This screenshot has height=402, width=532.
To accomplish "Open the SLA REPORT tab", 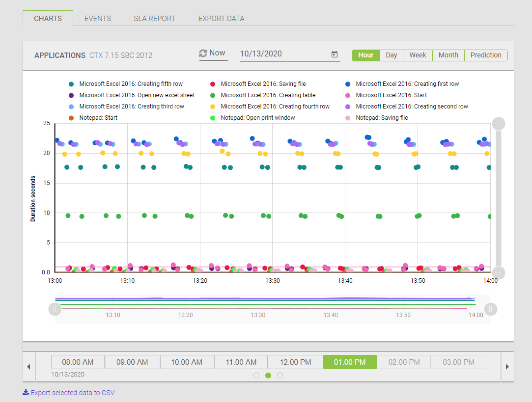I will click(154, 19).
